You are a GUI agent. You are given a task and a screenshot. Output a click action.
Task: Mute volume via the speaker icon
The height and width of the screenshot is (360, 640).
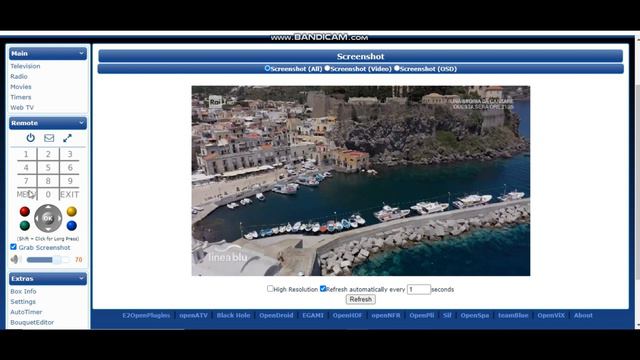[15, 259]
